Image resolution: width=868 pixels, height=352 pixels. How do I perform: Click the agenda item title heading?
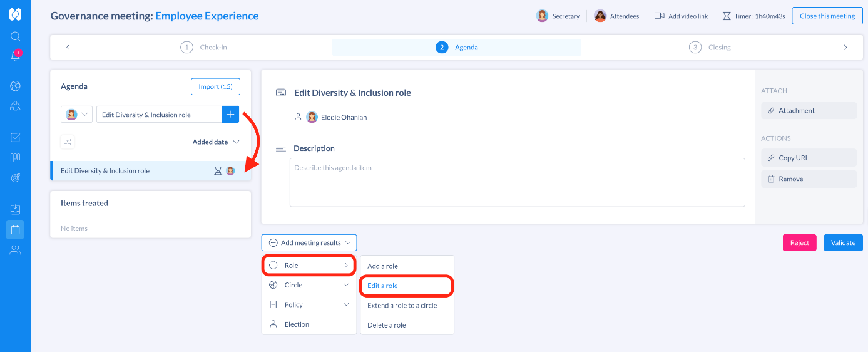352,93
